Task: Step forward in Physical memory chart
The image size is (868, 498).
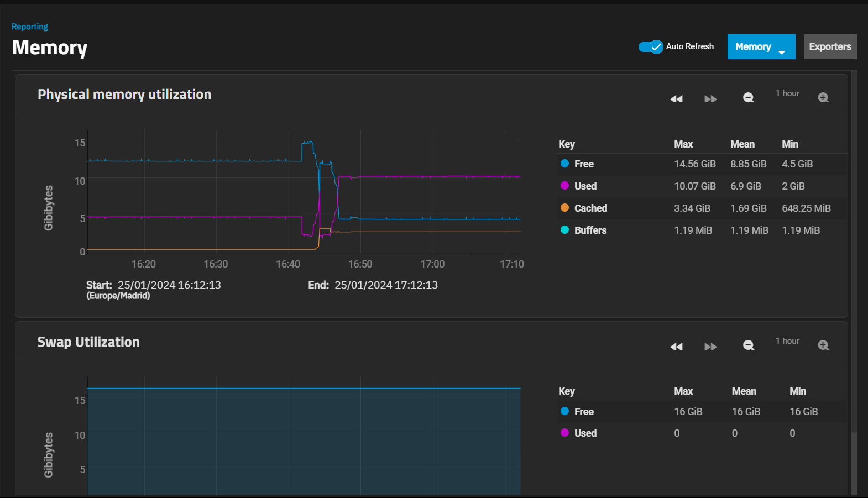Action: click(711, 99)
